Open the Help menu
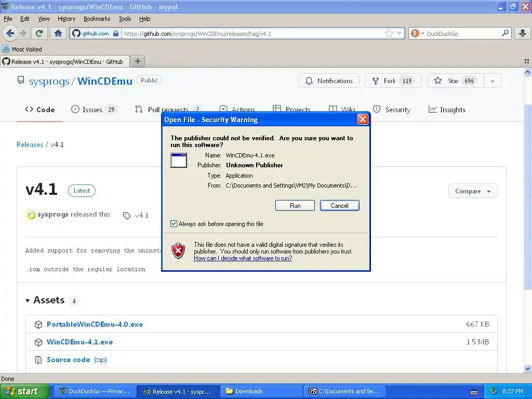This screenshot has height=399, width=532. (144, 19)
